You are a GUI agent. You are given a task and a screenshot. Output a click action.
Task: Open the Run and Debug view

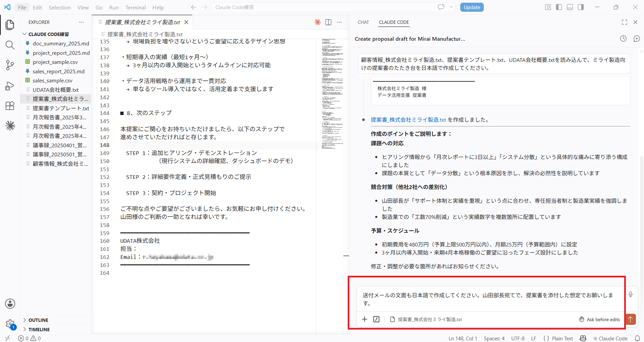10,86
